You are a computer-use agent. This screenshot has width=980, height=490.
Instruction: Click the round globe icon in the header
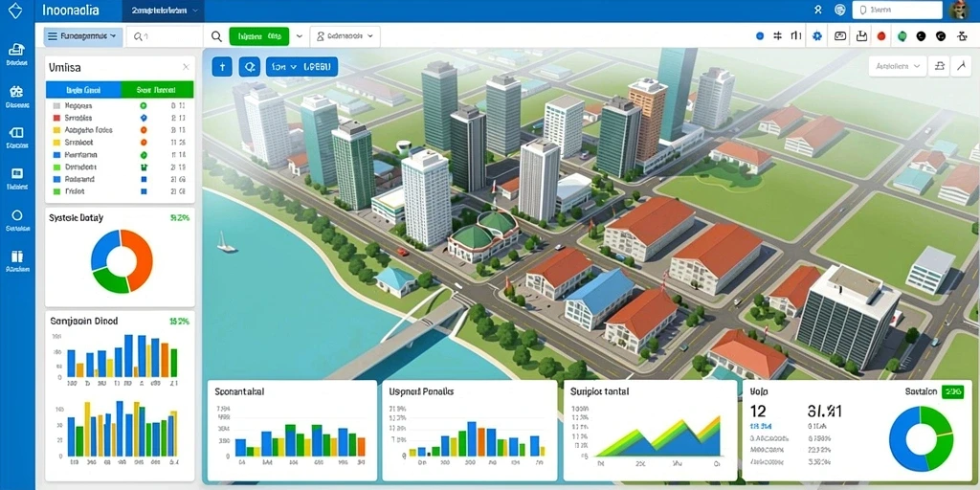pos(839,10)
